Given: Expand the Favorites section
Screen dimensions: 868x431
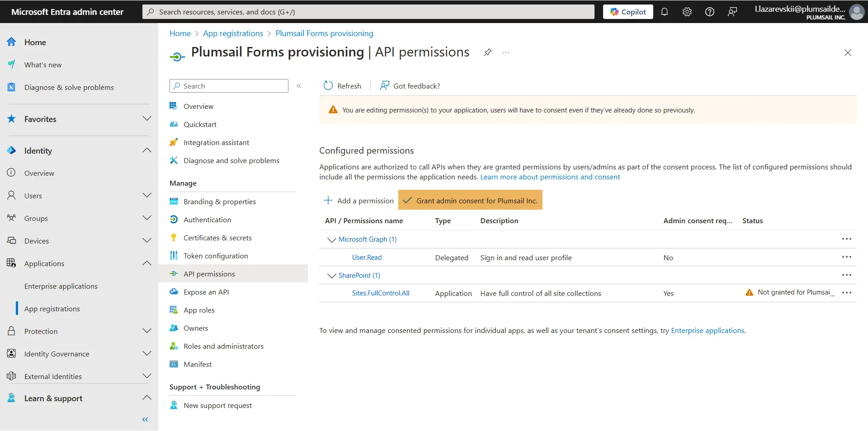Looking at the screenshot, I should point(147,119).
